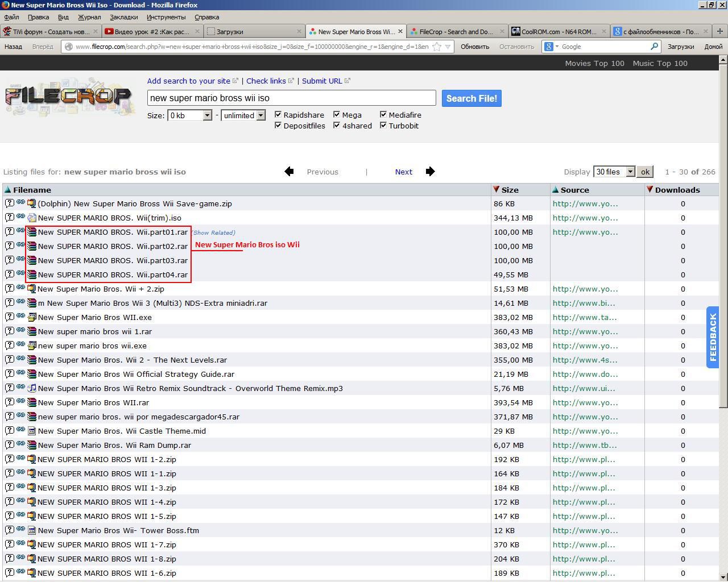The width and height of the screenshot is (728, 582).
Task: Toggle the Depositfiles checkbox
Action: click(x=278, y=125)
